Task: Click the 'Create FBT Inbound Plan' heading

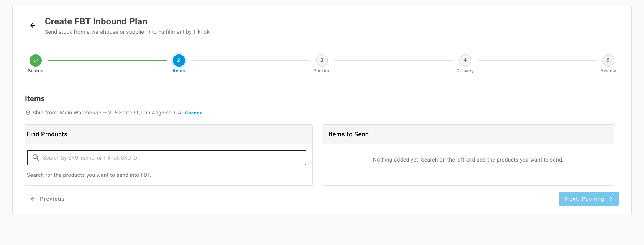Action: pyautogui.click(x=96, y=21)
